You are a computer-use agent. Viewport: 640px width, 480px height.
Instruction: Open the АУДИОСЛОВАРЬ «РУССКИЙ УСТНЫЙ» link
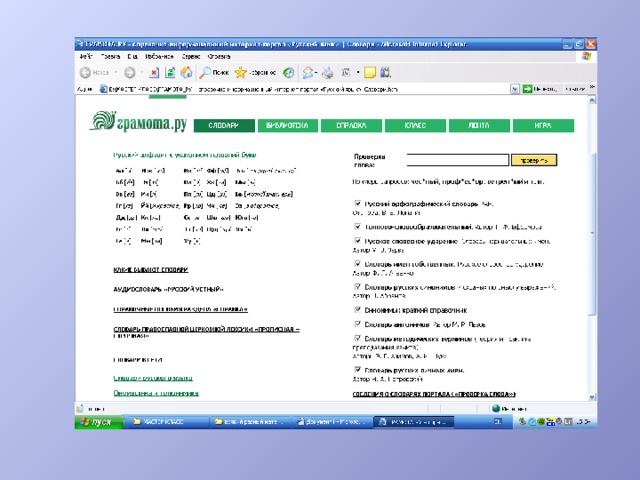click(x=169, y=289)
